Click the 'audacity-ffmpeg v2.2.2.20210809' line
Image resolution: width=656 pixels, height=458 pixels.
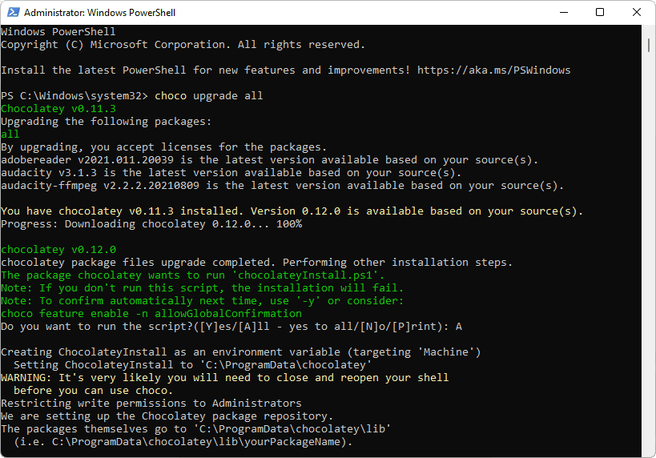click(x=282, y=186)
